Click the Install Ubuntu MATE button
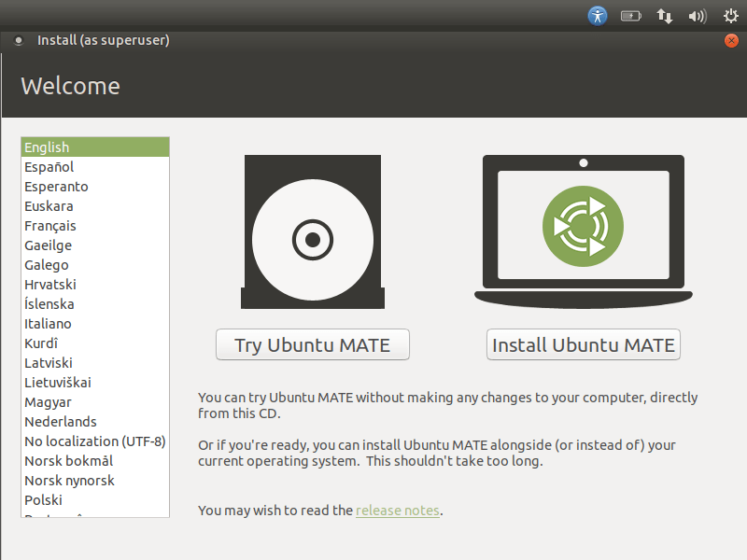The width and height of the screenshot is (747, 560). (583, 344)
